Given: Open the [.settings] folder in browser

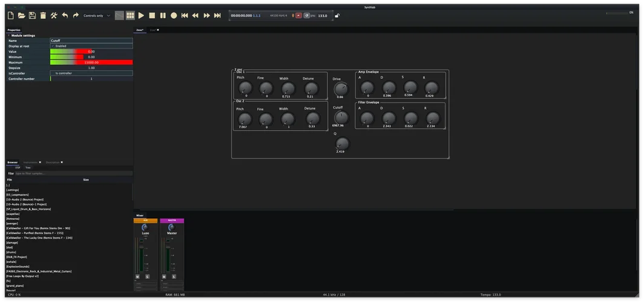Looking at the screenshot, I should point(13,190).
